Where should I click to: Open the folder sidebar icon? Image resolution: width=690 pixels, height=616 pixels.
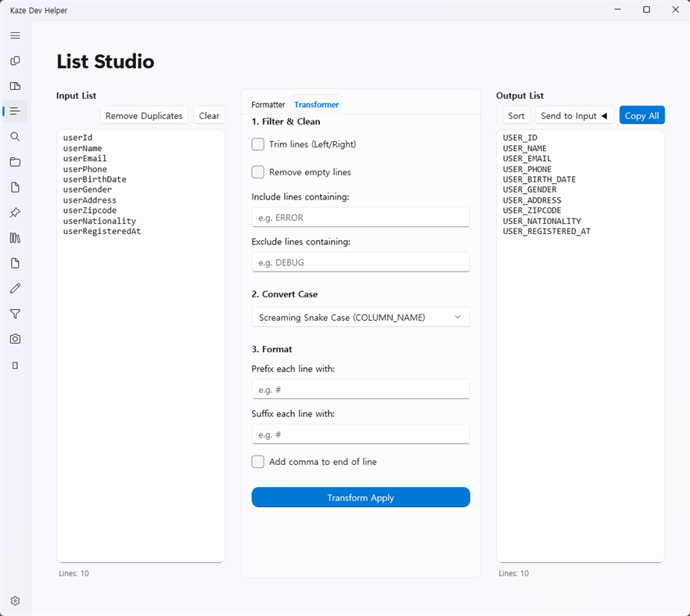(15, 161)
